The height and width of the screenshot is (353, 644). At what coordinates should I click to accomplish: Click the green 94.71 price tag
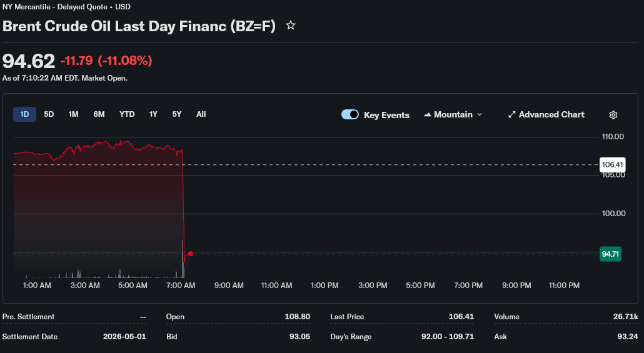(610, 254)
